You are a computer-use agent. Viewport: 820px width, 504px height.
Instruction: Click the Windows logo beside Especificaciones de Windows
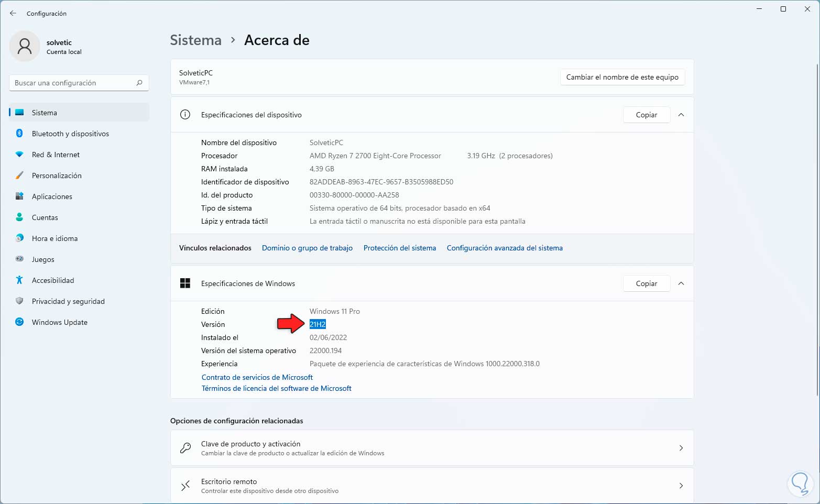185,283
